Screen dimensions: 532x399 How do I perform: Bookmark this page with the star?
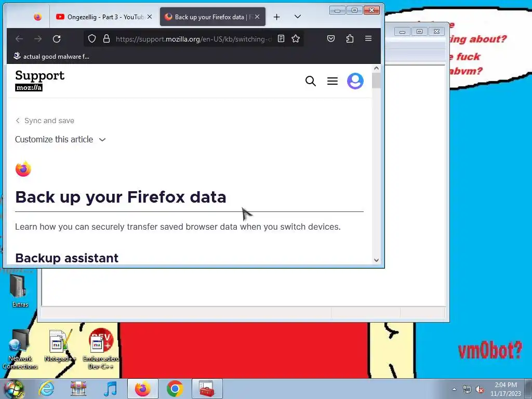coord(296,38)
